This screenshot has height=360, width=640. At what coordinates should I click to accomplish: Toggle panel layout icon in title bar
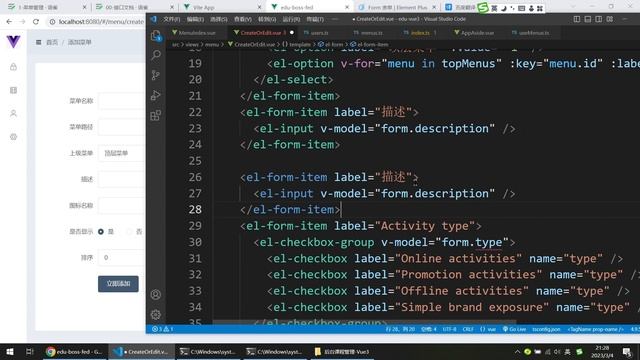pos(588,19)
